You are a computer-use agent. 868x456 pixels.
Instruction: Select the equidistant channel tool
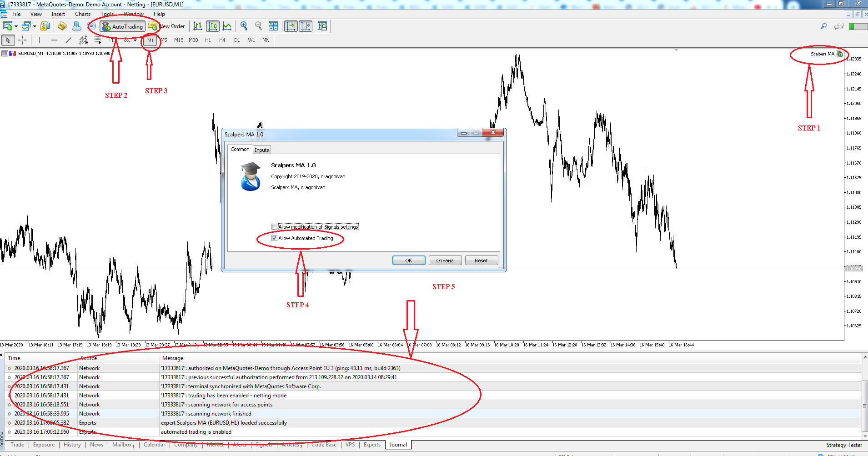83,40
